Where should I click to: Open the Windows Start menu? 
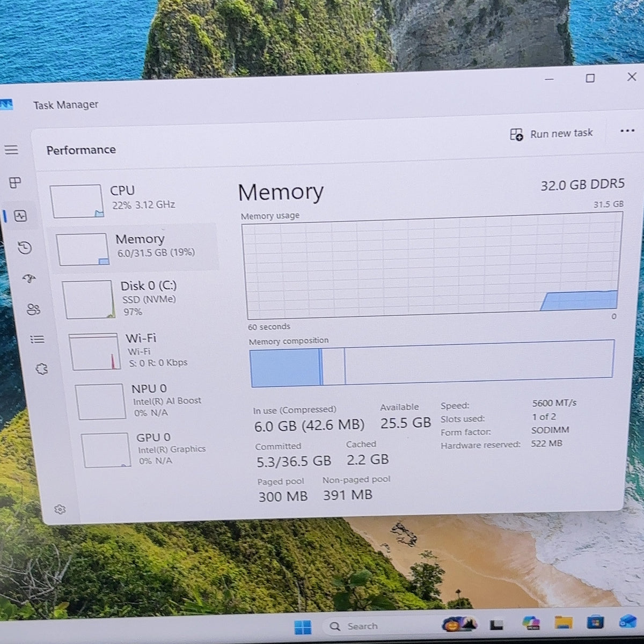(303, 627)
